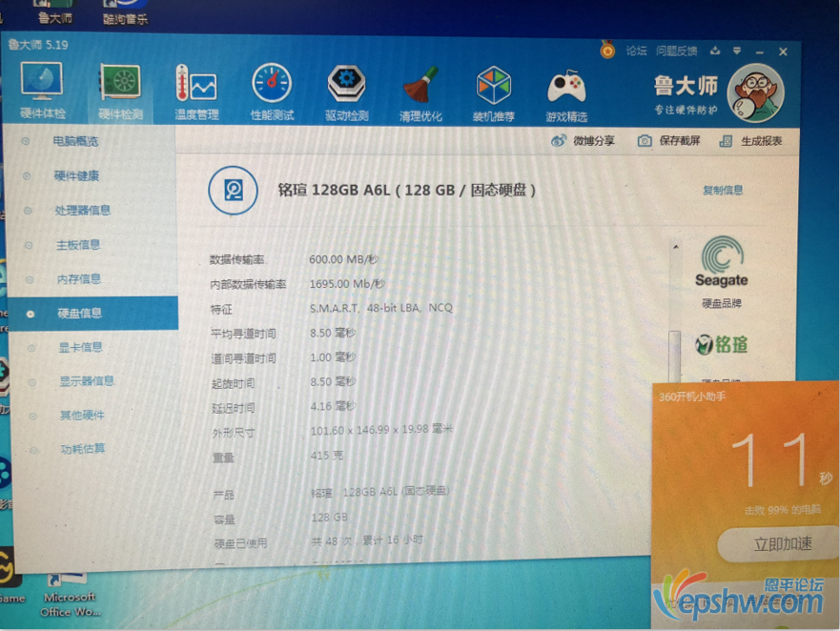840x631 pixels.
Task: Click the 数据传输率 label
Action: pos(236,260)
